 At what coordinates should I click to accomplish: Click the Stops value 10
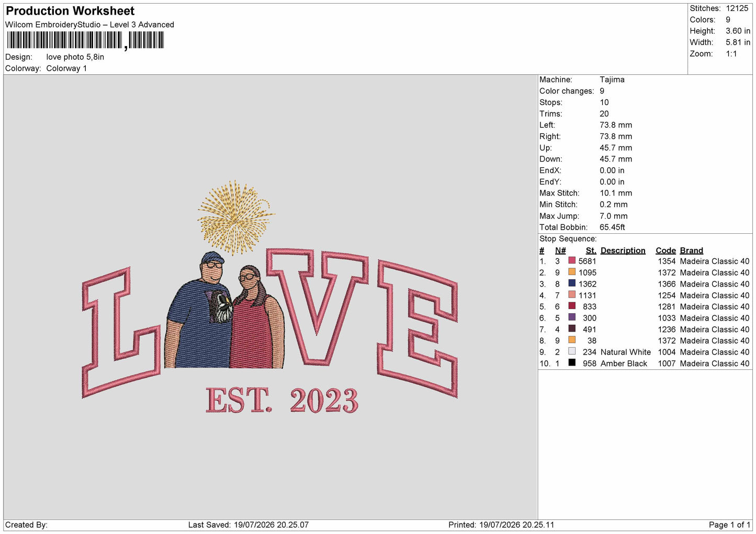604,103
